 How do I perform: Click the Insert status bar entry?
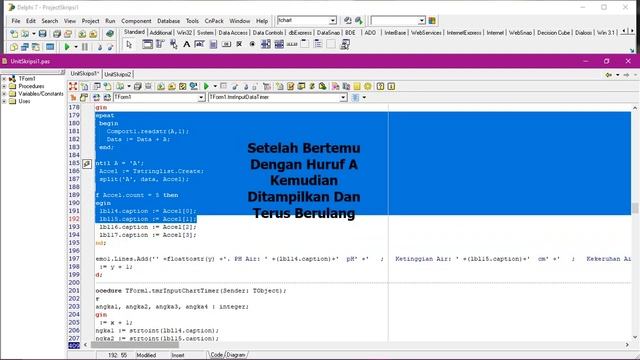178,355
